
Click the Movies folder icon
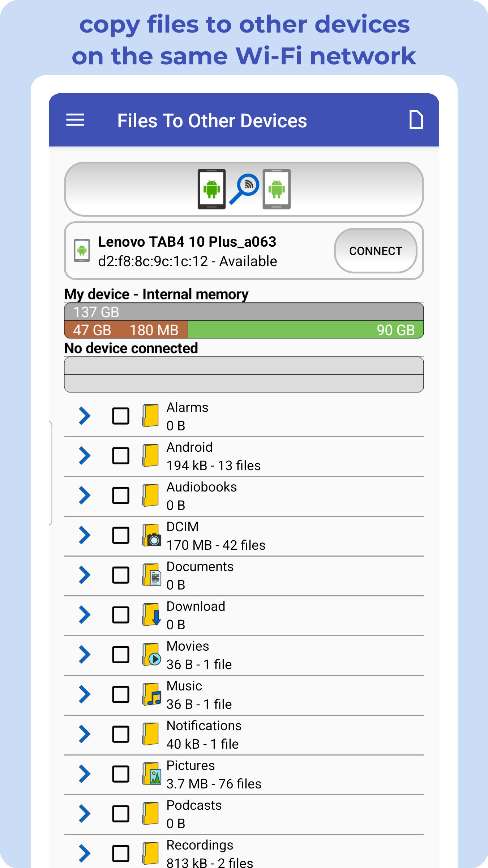click(x=151, y=654)
